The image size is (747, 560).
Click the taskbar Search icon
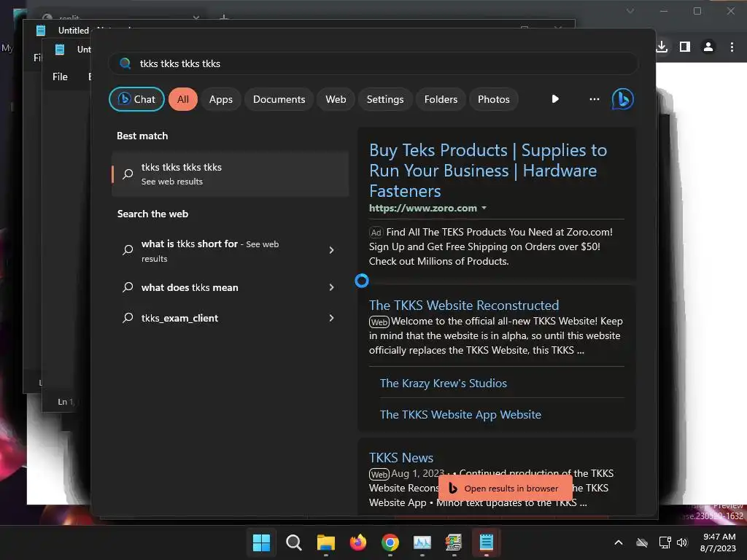pyautogui.click(x=293, y=542)
